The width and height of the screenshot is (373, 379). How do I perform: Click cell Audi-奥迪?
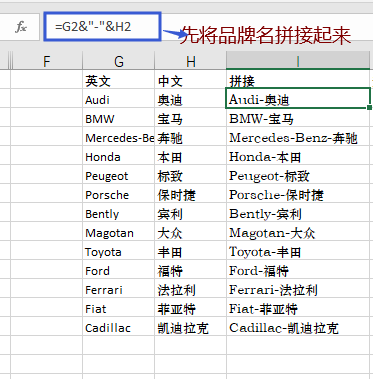(x=298, y=98)
